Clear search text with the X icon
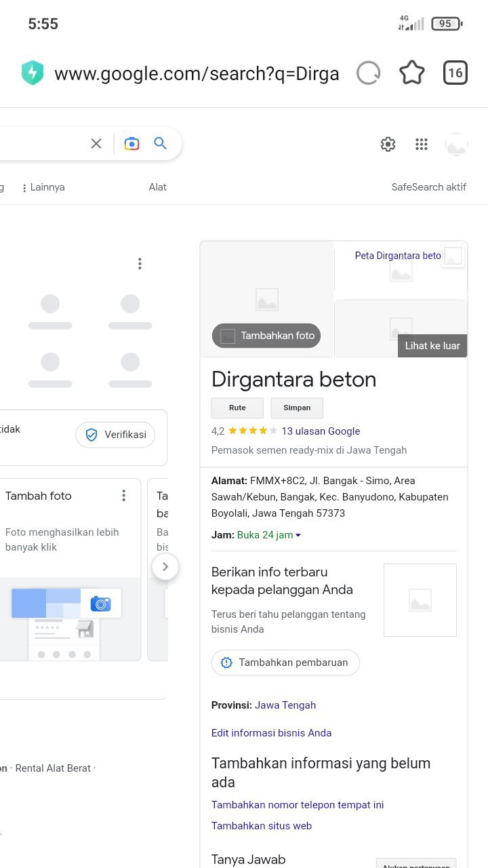This screenshot has width=488, height=868. [x=96, y=144]
